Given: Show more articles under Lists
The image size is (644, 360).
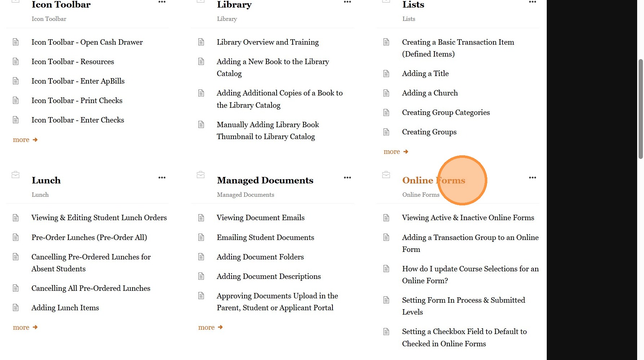Looking at the screenshot, I should [396, 152].
